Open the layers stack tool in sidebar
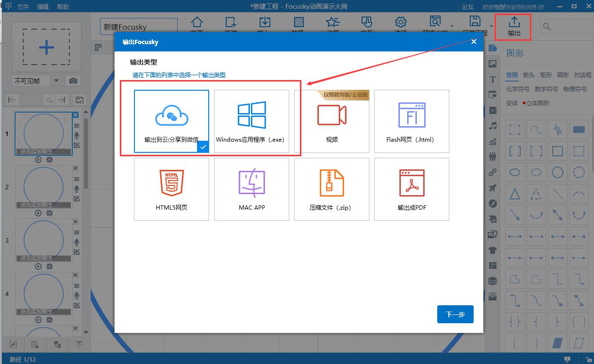The height and width of the screenshot is (364, 594). [x=493, y=281]
